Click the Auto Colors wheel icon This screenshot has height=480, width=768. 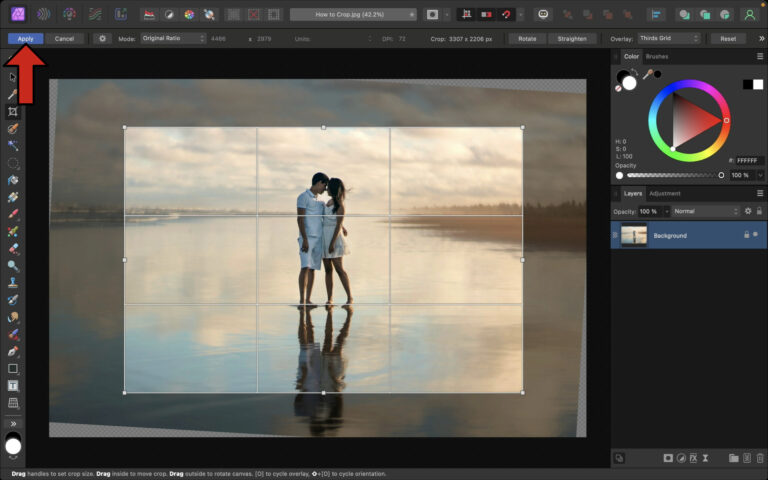click(x=189, y=15)
